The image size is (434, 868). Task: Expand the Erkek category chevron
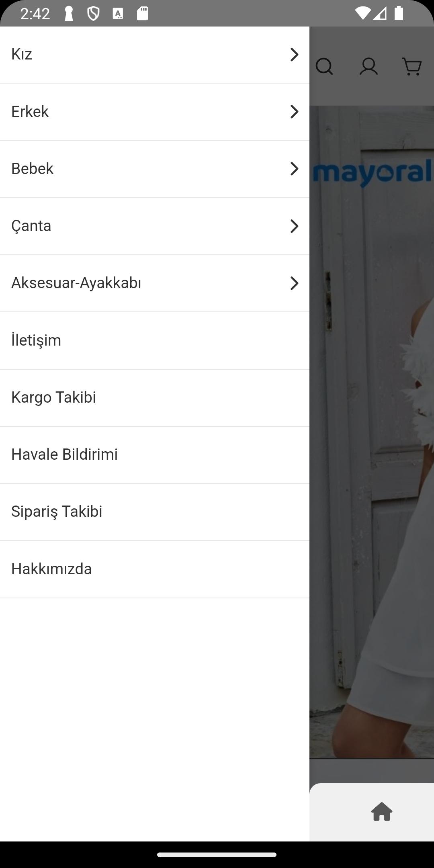tap(294, 111)
